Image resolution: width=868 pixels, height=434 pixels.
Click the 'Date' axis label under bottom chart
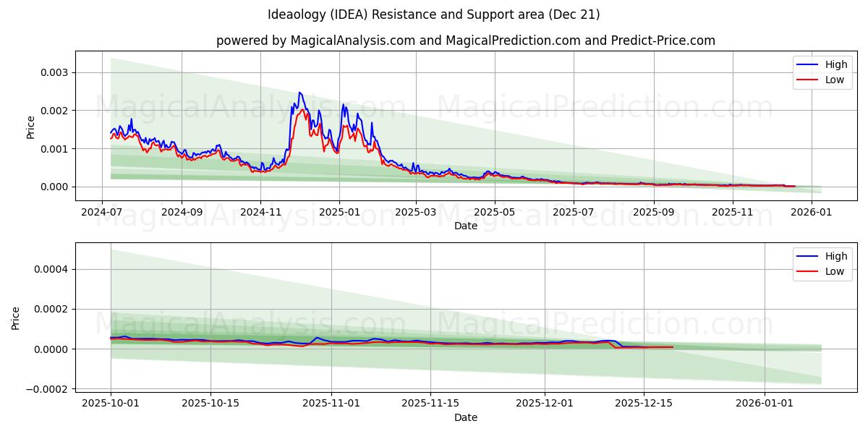(466, 417)
